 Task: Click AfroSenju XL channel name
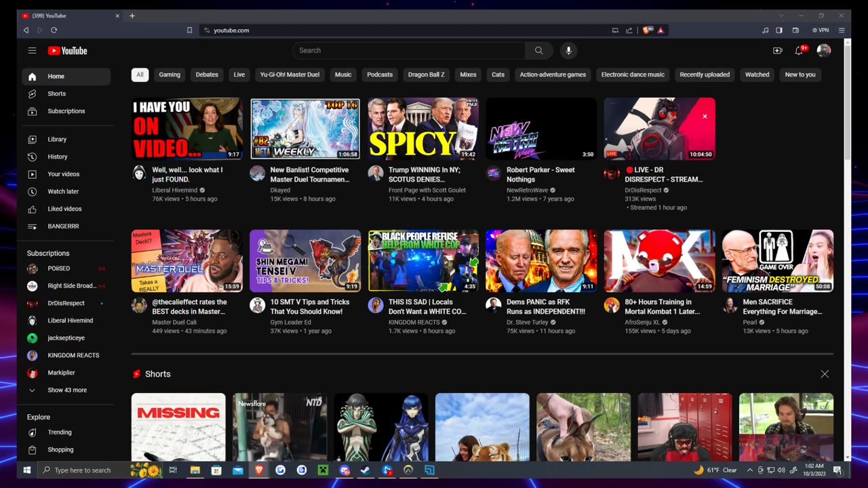(642, 322)
